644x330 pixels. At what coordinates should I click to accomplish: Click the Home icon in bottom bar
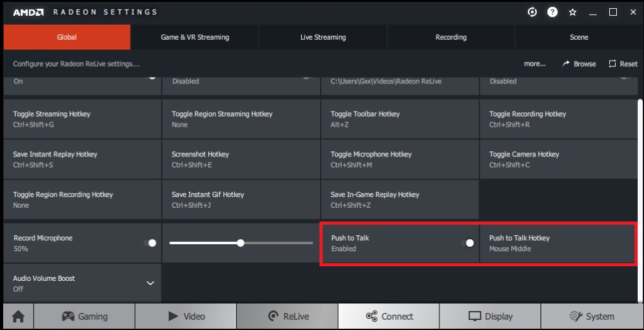click(x=18, y=317)
